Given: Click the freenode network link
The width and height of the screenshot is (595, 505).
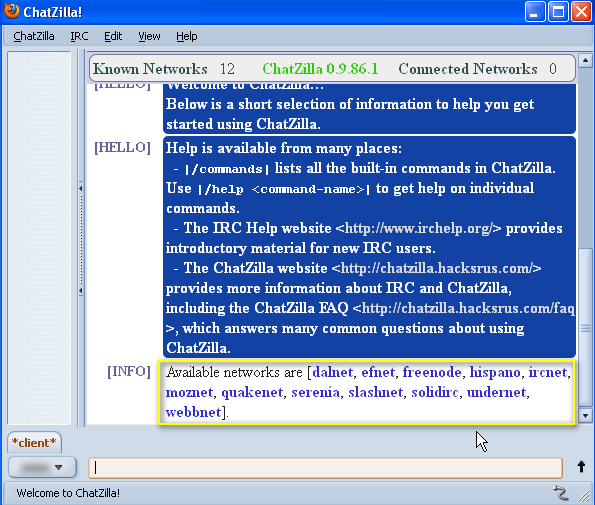Looking at the screenshot, I should (x=432, y=372).
